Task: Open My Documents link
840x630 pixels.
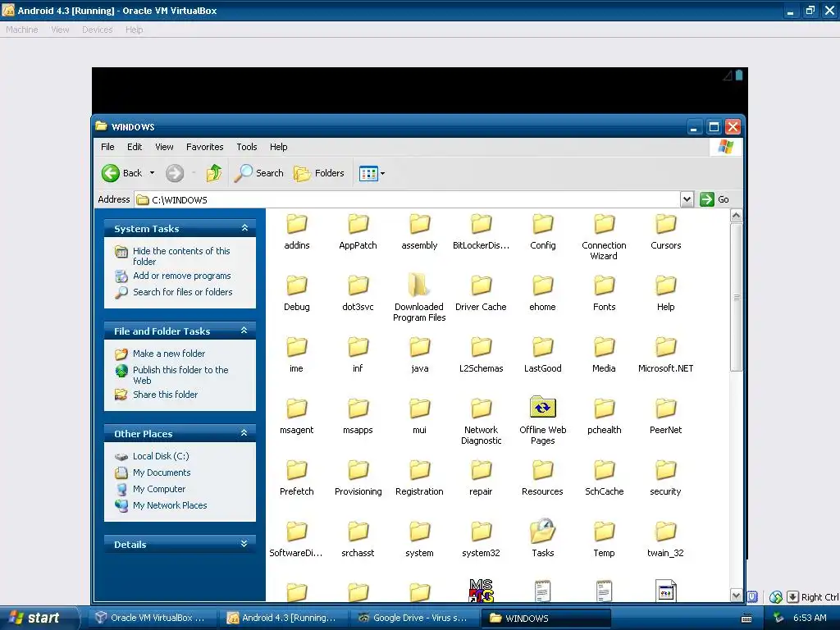Action: [x=162, y=472]
